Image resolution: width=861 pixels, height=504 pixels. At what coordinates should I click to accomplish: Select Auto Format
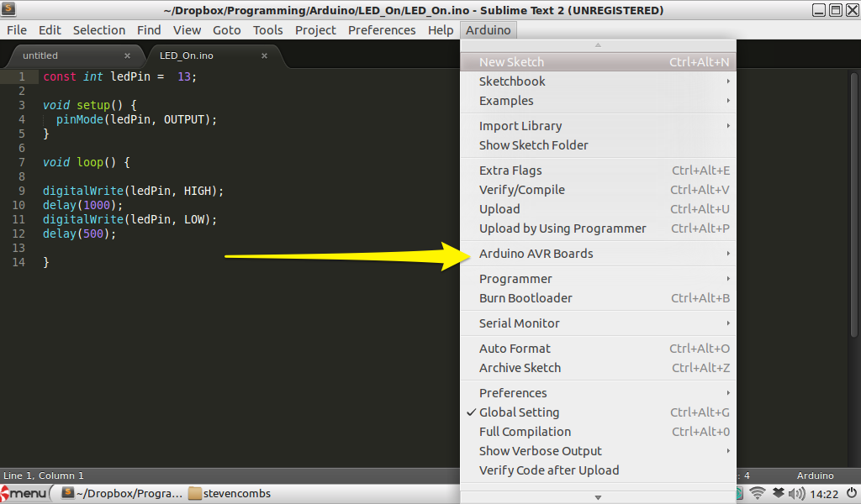click(598, 349)
